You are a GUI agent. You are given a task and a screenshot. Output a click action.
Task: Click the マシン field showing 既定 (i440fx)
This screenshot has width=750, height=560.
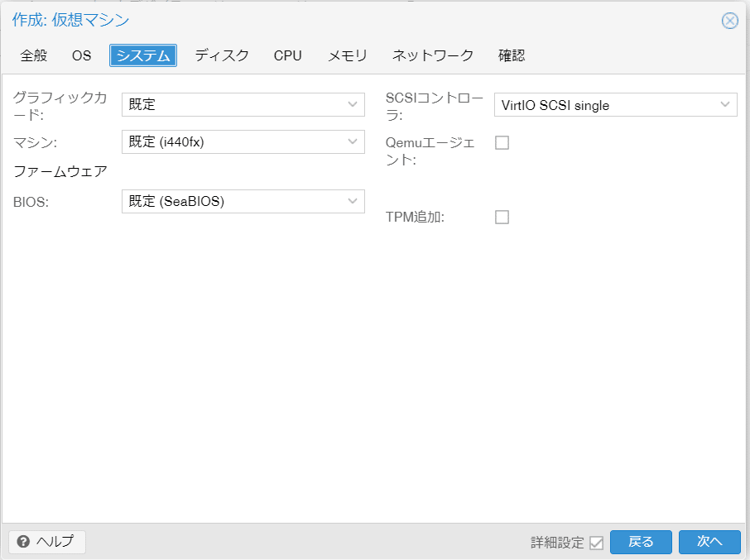point(243,142)
